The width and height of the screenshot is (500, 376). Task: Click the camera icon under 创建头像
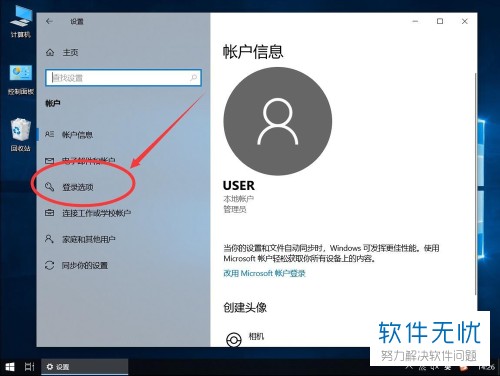tap(234, 340)
